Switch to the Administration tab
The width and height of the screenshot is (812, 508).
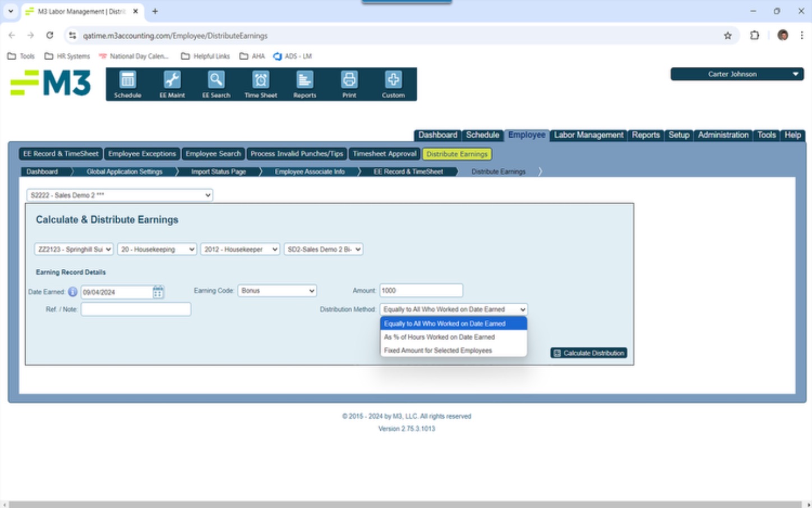pos(723,135)
